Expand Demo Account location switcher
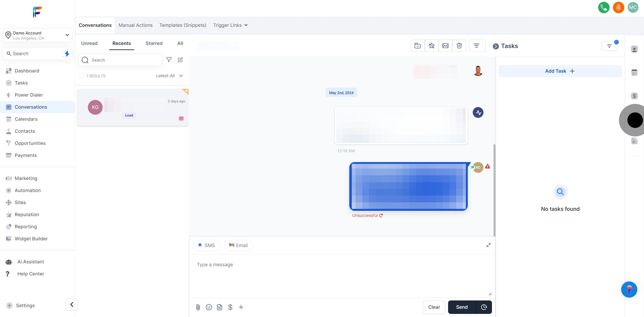The width and height of the screenshot is (644, 317). 38,35
